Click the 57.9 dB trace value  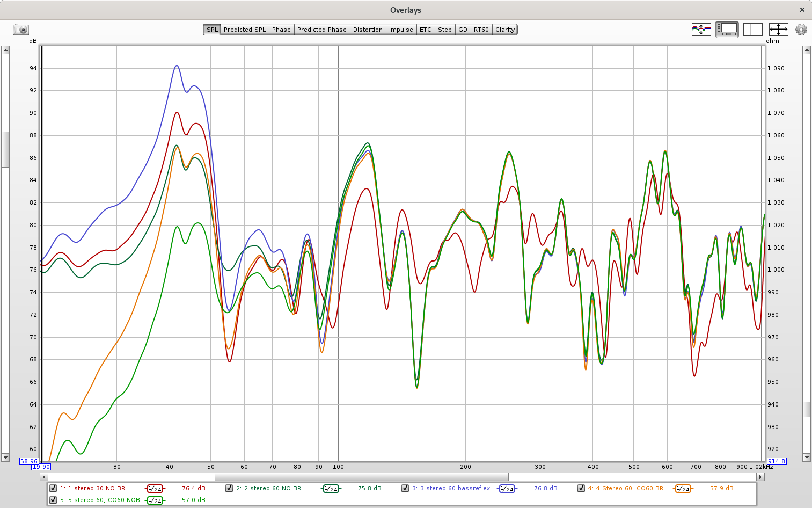[722, 489]
